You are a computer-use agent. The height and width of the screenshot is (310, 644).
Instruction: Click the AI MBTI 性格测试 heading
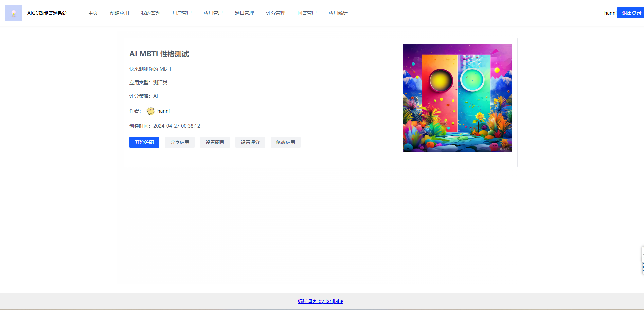[159, 54]
